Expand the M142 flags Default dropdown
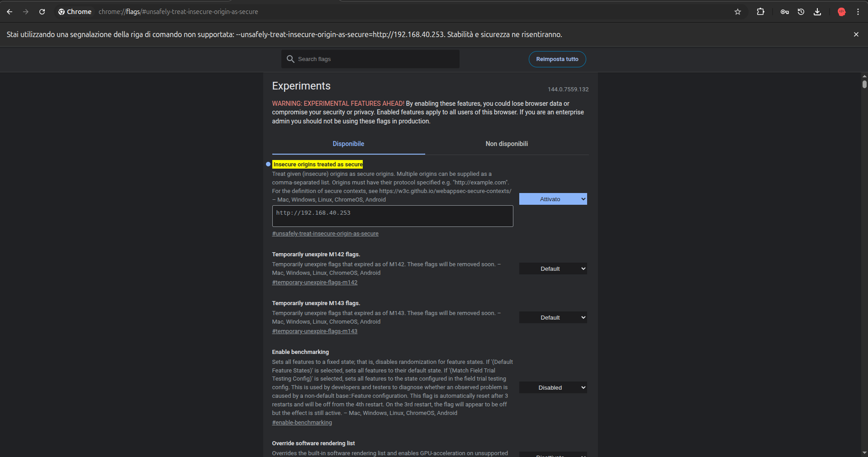 [x=553, y=269]
